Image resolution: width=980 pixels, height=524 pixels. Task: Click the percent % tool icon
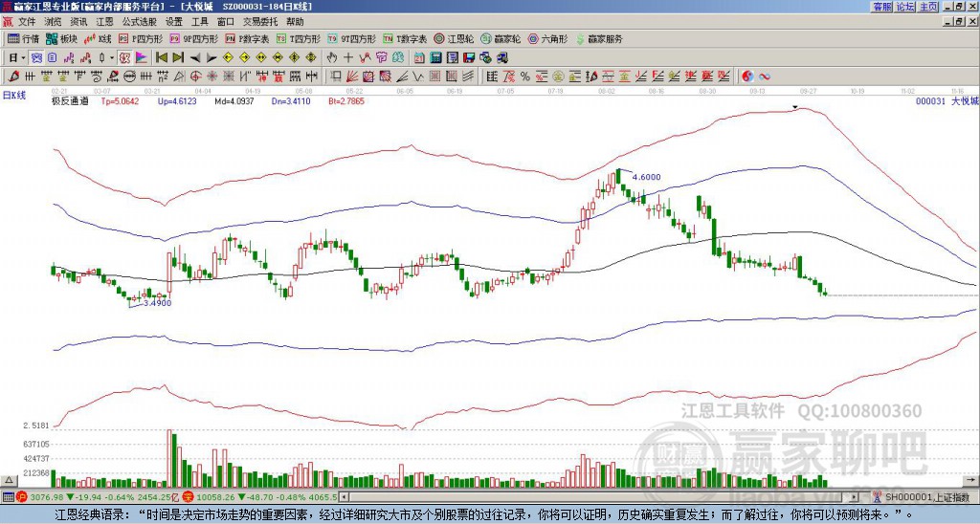[x=525, y=76]
